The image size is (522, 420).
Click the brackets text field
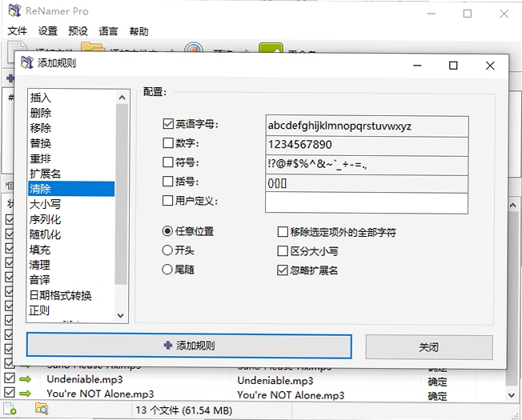pos(367,183)
